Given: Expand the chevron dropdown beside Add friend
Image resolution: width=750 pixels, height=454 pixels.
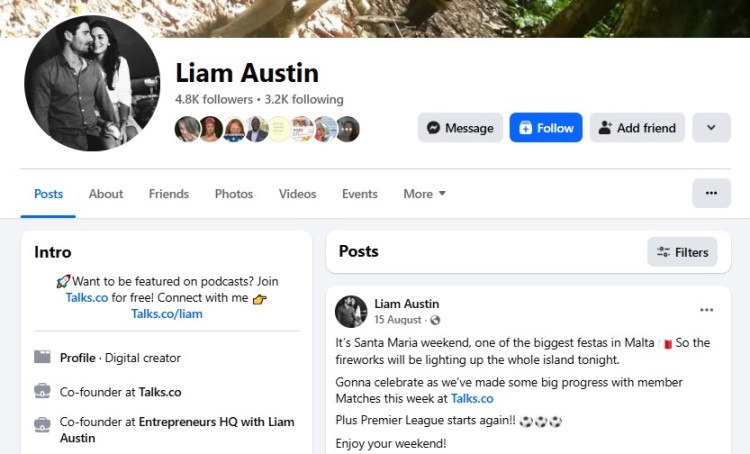Looking at the screenshot, I should (711, 128).
